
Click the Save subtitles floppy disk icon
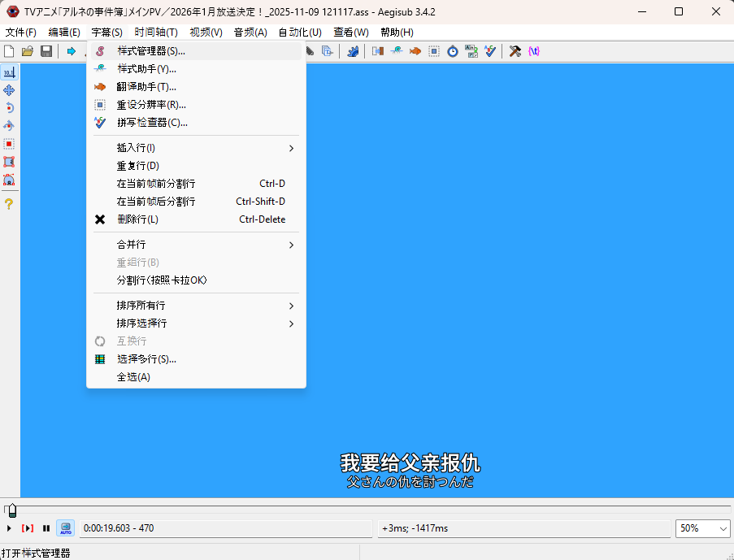click(x=46, y=51)
